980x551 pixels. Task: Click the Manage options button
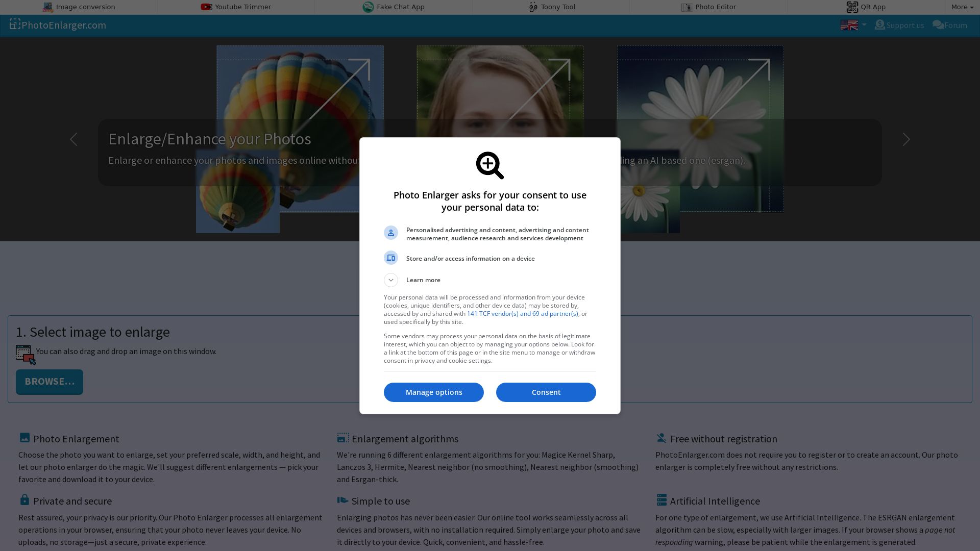[x=433, y=392]
